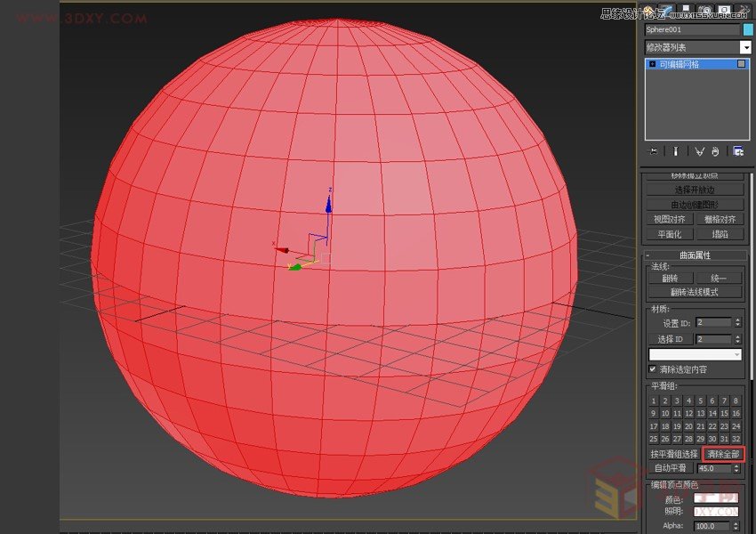Viewport: 756px width, 534px height.
Task: Toggle the 清除选定内容 checkbox
Action: 652,368
